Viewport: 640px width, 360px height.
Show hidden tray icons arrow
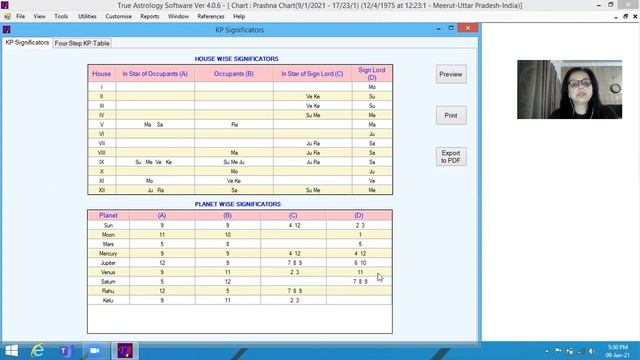pyautogui.click(x=547, y=351)
